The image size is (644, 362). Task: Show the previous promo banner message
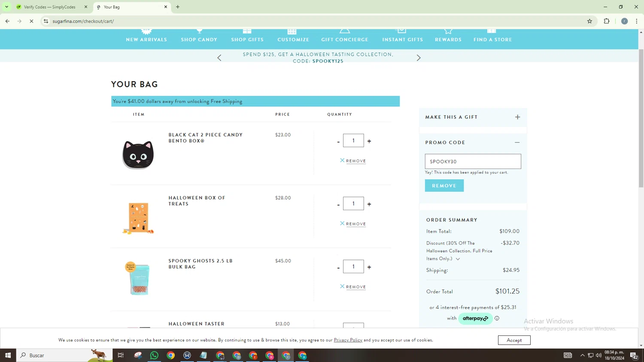219,58
